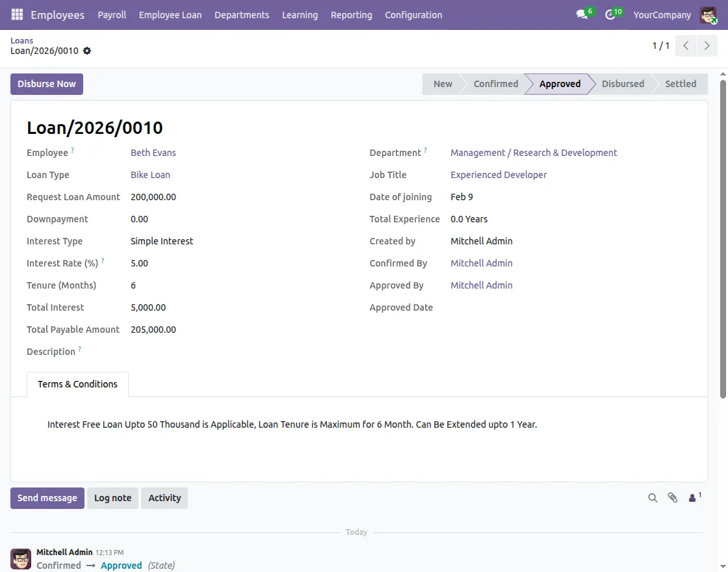The height and width of the screenshot is (572, 728).
Task: Open the conversations chat icon
Action: coord(582,14)
